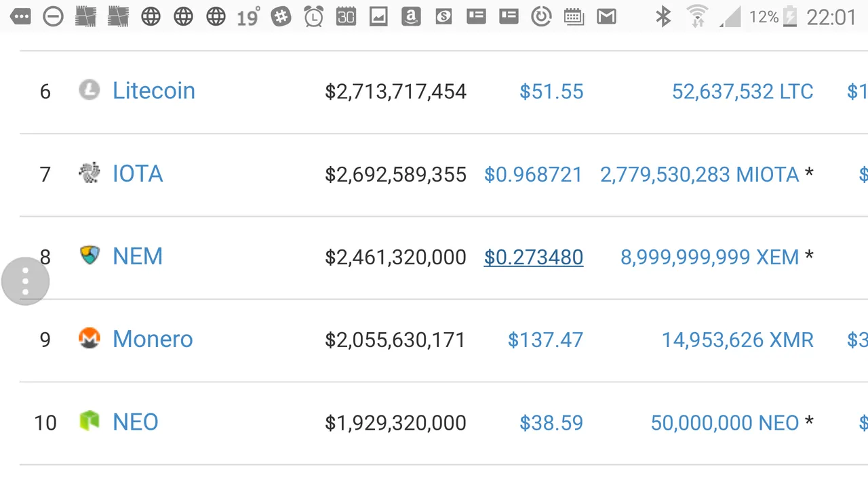Tap the 22:01 clock in status bar

831,17
